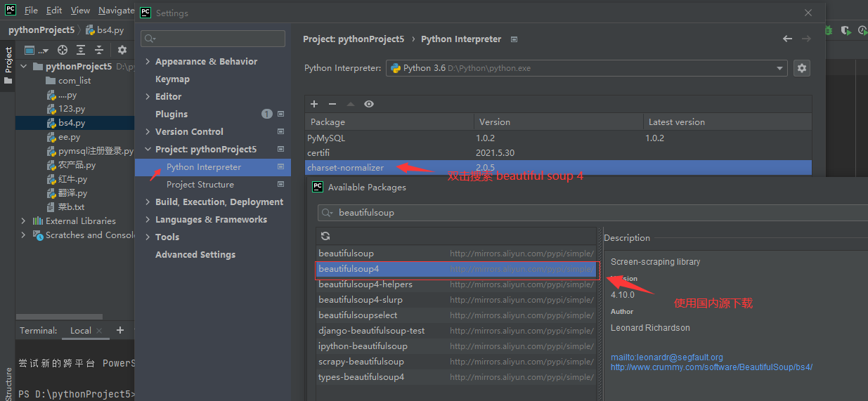Open Project panel gear options

(122, 50)
